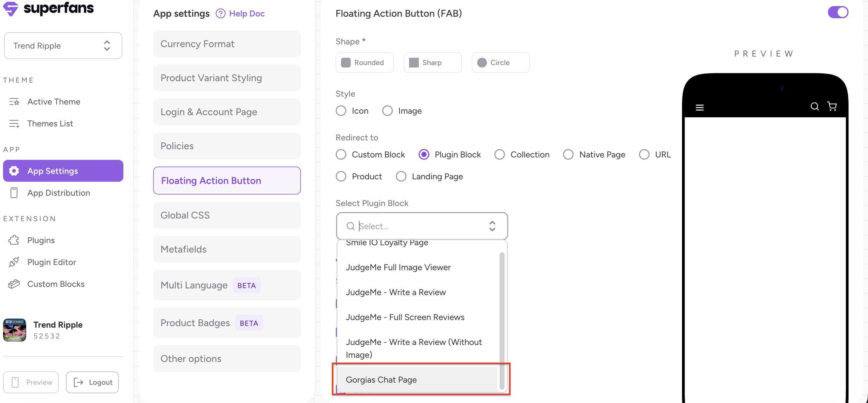The image size is (868, 403).
Task: Select the Circle shape option
Action: point(500,63)
